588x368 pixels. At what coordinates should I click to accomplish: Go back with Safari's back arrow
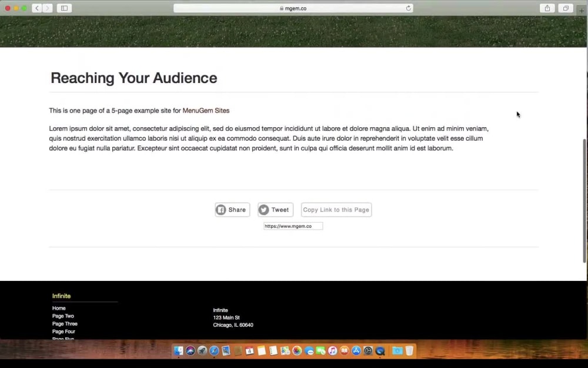tap(36, 8)
